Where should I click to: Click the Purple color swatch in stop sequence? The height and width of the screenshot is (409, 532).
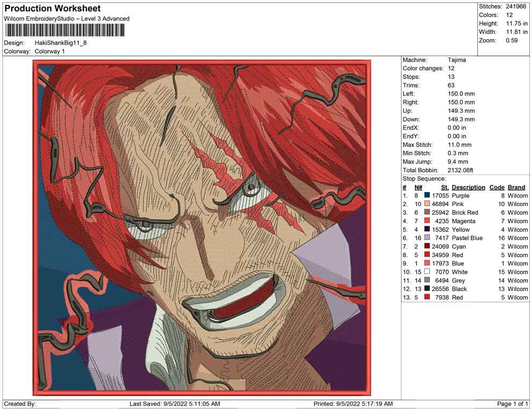click(427, 195)
